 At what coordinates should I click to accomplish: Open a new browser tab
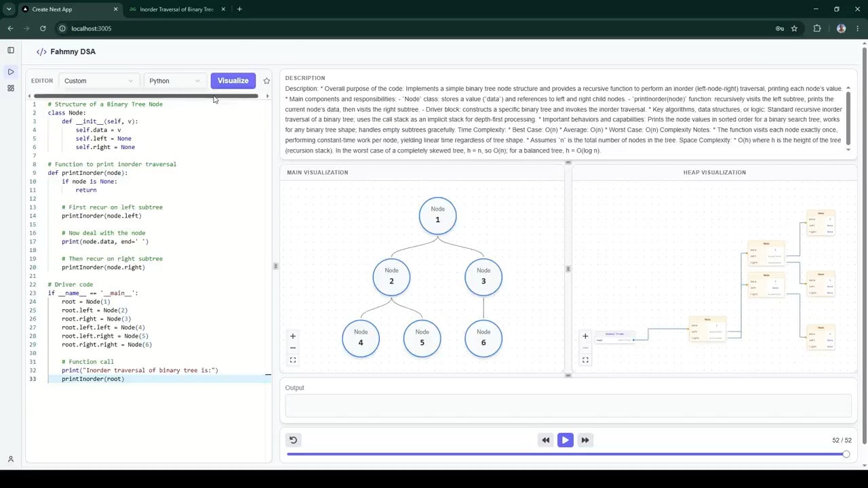pyautogui.click(x=239, y=9)
